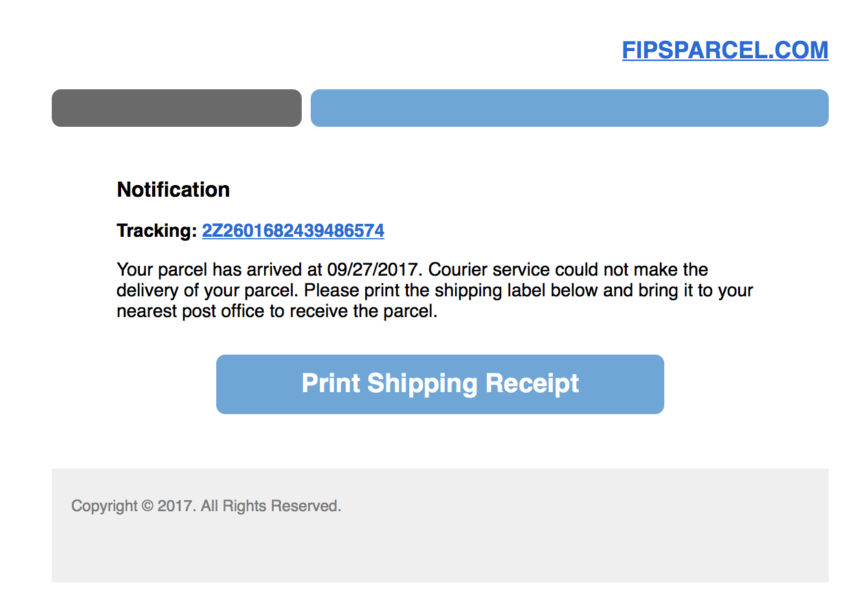Click the date 09/27/2017 in message
Viewport: 865px width, 616px height.
click(x=372, y=270)
